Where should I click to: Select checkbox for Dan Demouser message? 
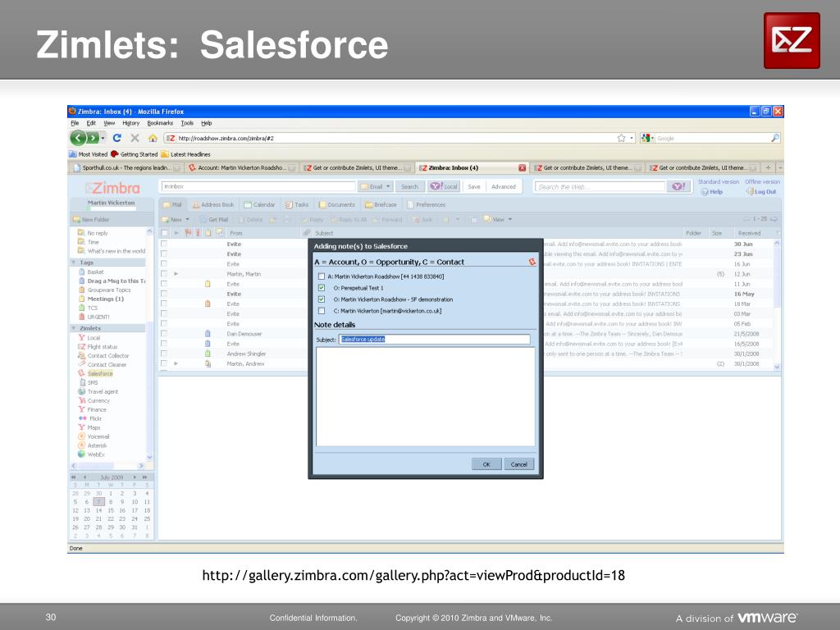(164, 334)
